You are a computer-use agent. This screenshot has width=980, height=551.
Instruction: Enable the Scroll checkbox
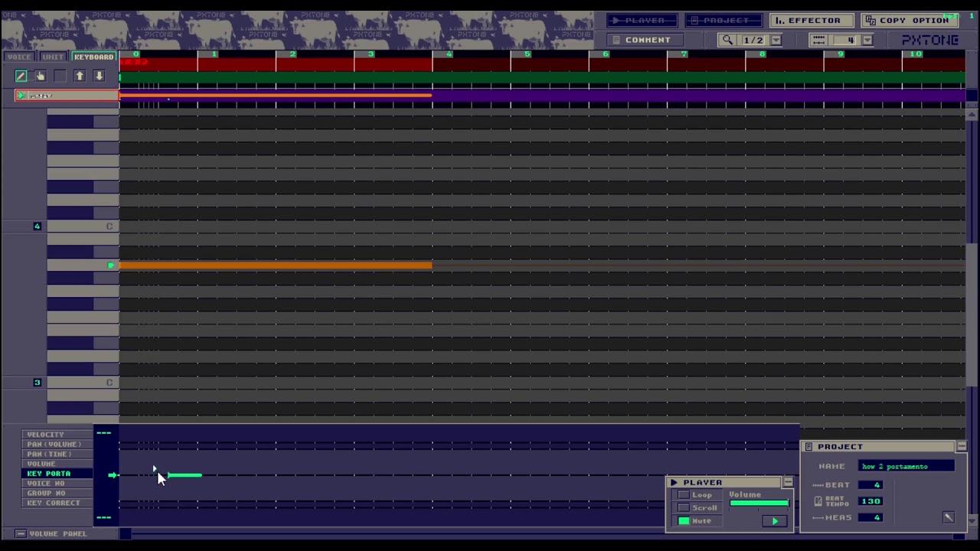684,508
